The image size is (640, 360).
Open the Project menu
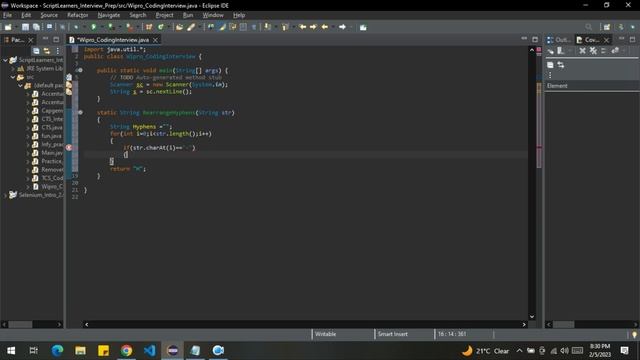pyautogui.click(x=164, y=15)
